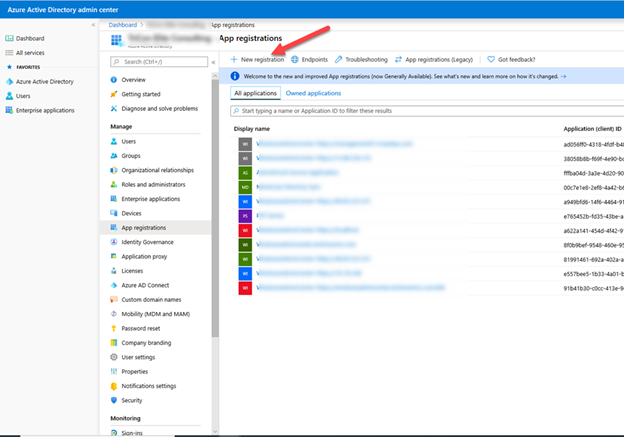Click the menu scrollbar down arrow
This screenshot has height=437, width=624.
[215, 431]
